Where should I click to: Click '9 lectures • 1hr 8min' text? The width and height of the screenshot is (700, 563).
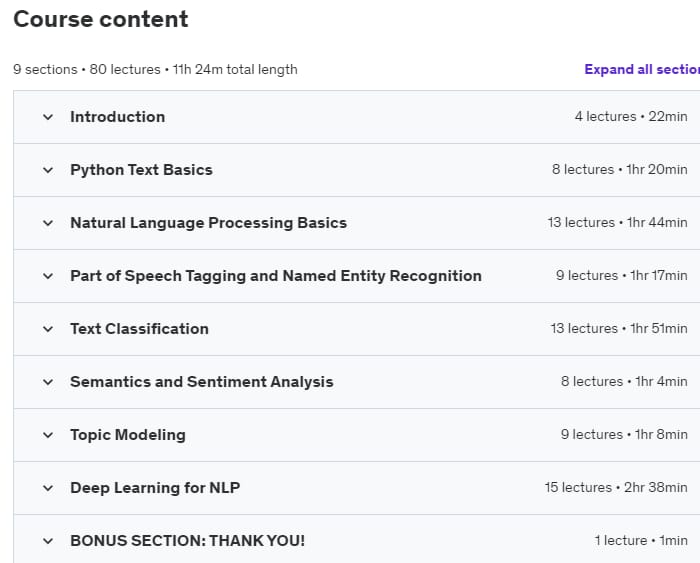tap(624, 434)
